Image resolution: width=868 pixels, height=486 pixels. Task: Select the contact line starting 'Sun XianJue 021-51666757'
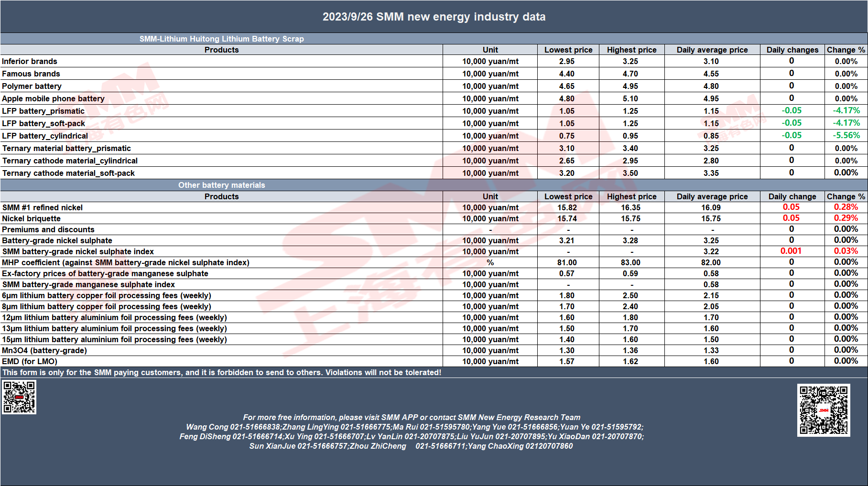click(411, 446)
